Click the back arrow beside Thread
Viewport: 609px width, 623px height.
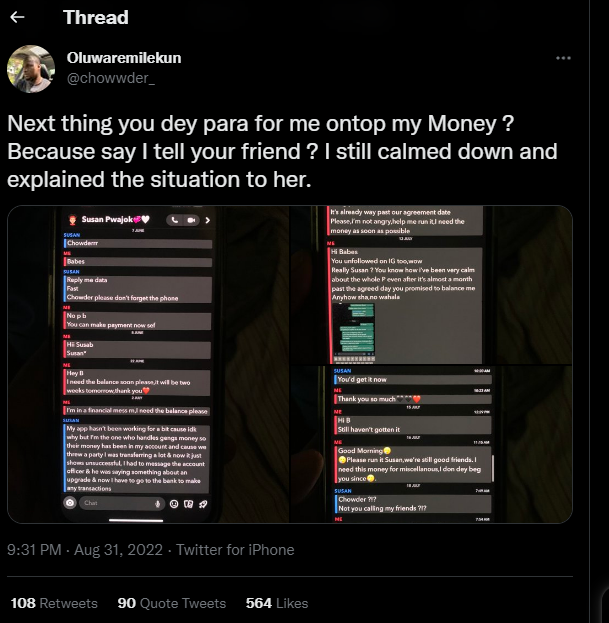click(17, 17)
